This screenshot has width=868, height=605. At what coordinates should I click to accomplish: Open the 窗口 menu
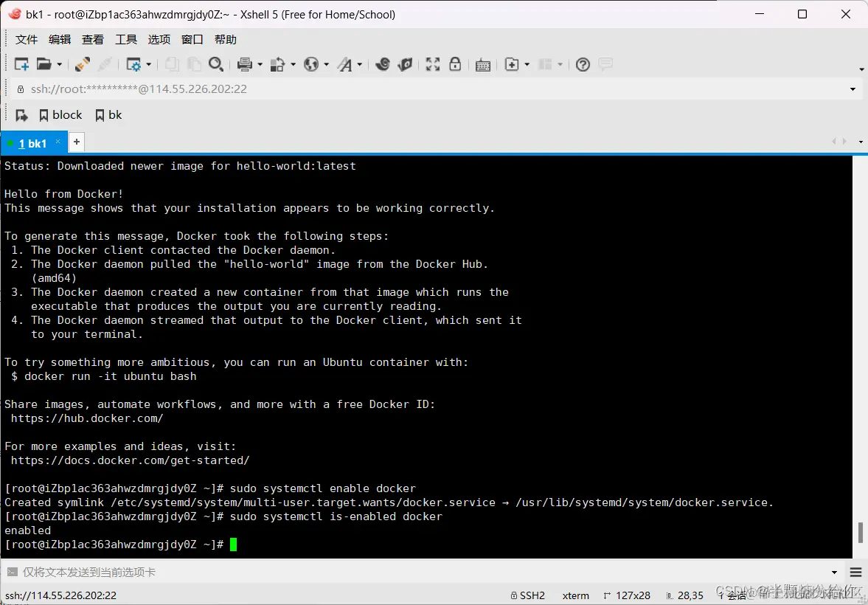click(192, 39)
